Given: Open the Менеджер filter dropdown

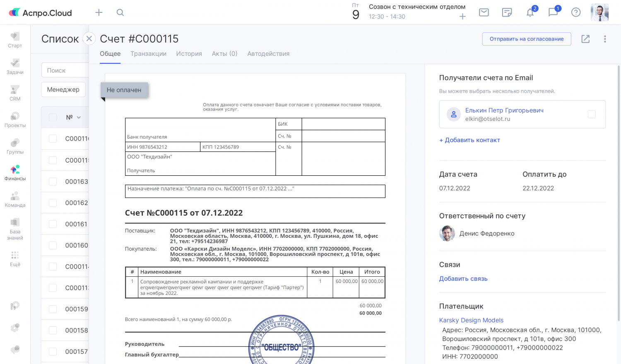Looking at the screenshot, I should point(63,90).
